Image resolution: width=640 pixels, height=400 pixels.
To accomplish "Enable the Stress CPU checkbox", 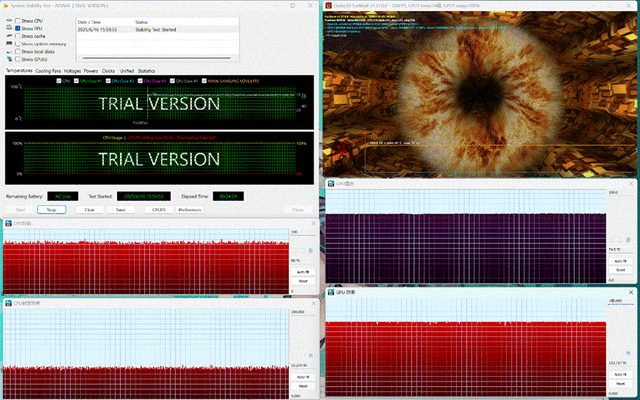I will tap(18, 20).
